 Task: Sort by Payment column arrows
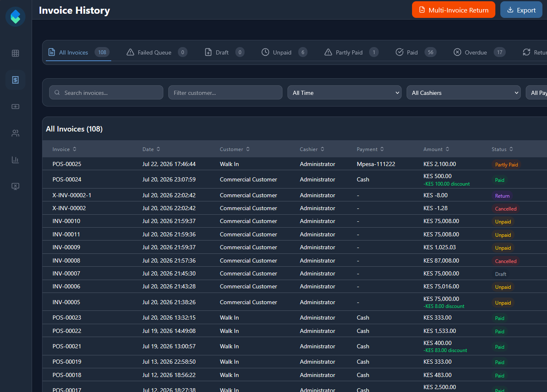(x=382, y=149)
